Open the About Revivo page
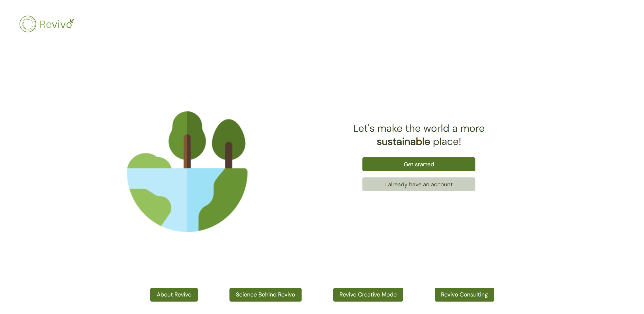 [x=174, y=294]
